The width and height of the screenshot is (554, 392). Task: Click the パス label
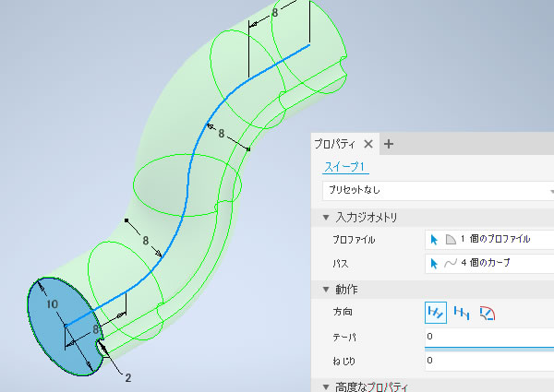pyautogui.click(x=340, y=264)
